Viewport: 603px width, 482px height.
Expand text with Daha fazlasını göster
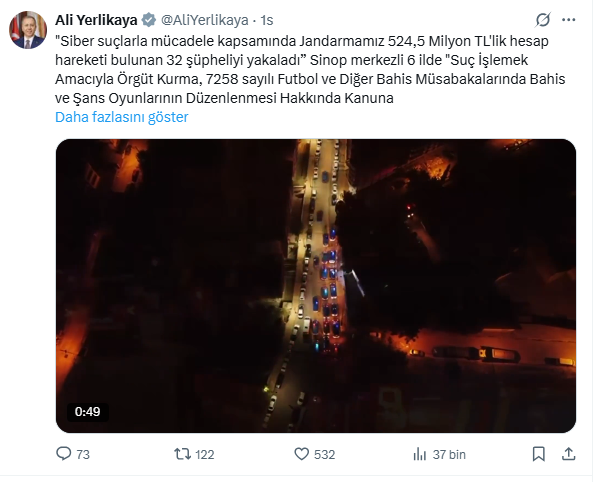click(122, 117)
